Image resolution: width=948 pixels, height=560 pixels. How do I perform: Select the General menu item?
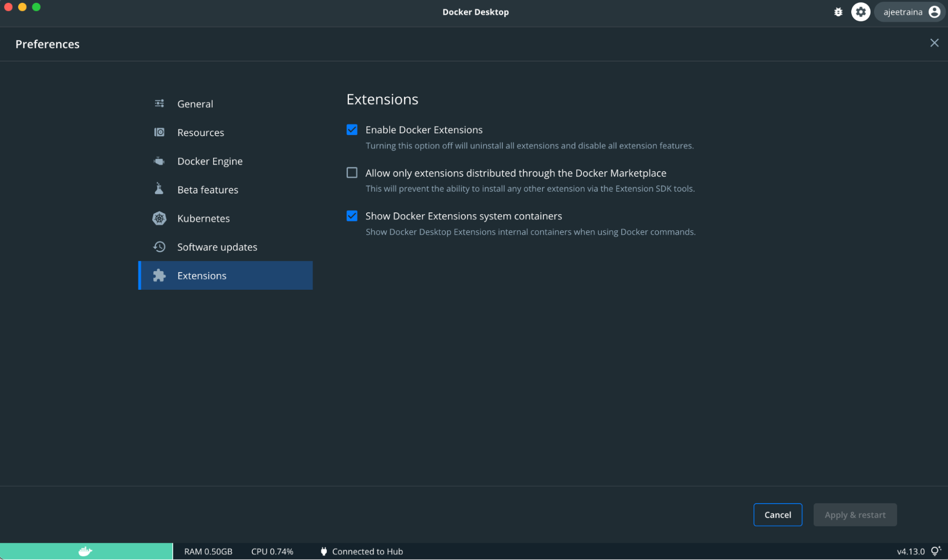(x=194, y=103)
